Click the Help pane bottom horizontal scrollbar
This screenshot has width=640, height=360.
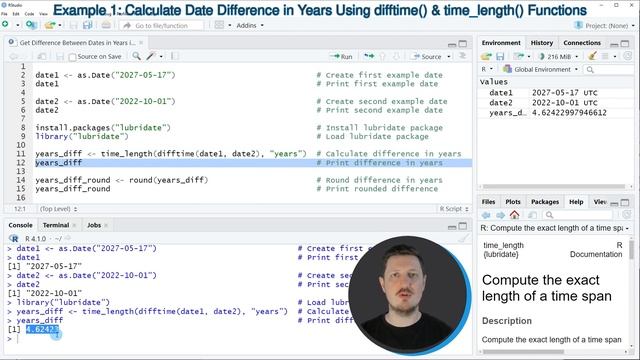(x=523, y=352)
